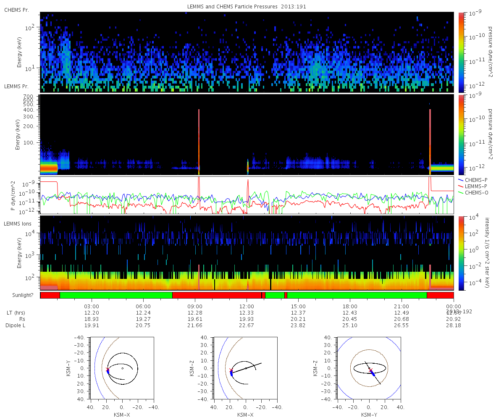Click the CHEMS pressure color bar at top right
This screenshot has height=420, width=504.
click(462, 52)
